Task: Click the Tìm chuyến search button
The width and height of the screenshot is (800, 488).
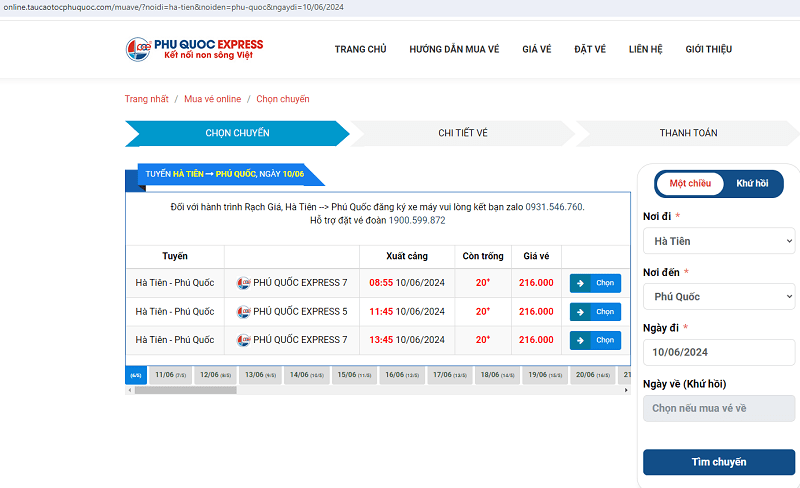Action: tap(718, 462)
